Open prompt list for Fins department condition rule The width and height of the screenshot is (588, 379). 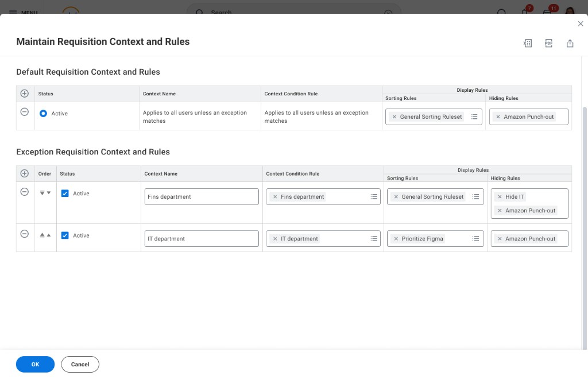click(374, 196)
